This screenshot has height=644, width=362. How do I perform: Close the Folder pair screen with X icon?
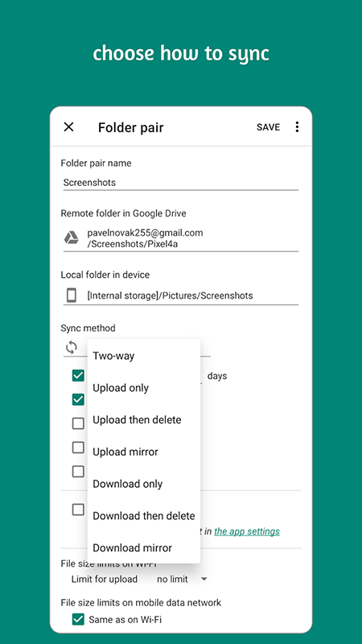(x=68, y=127)
